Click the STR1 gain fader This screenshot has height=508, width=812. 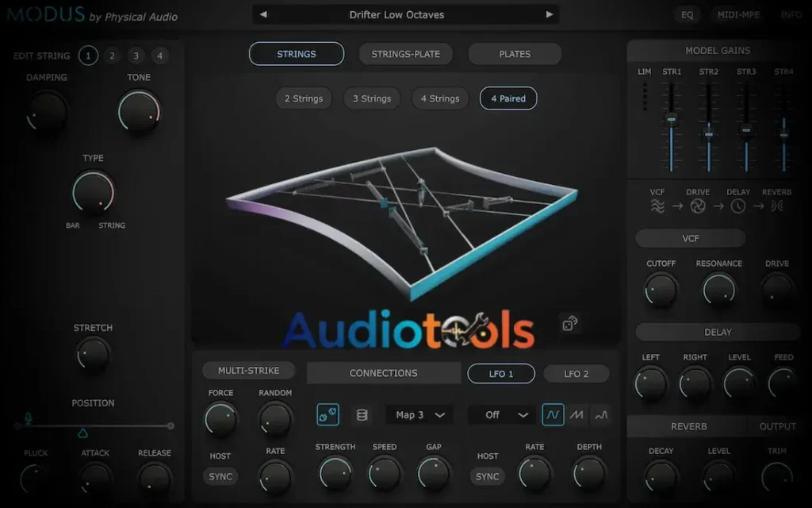pos(671,119)
